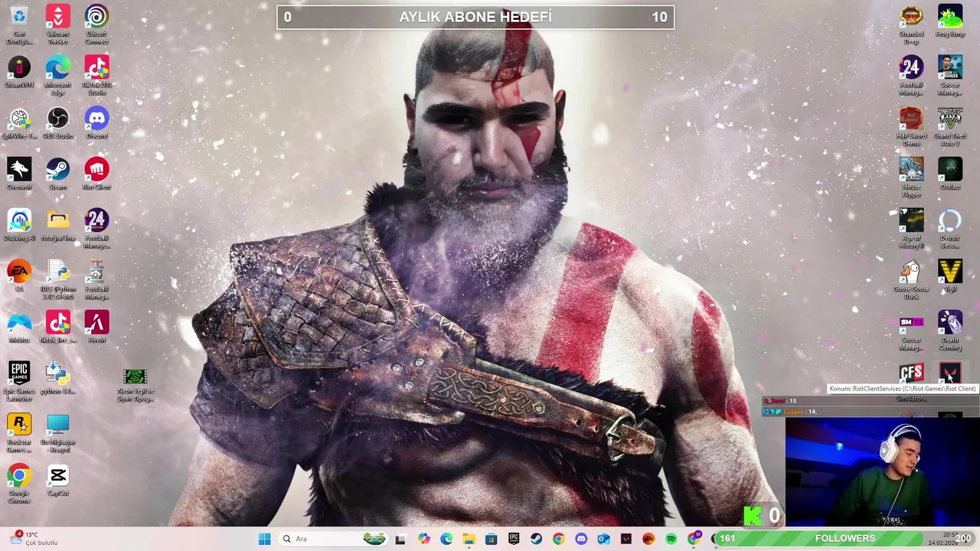Open Goose Goose Duck desktop shortcut
The height and width of the screenshot is (551, 980).
point(911,279)
